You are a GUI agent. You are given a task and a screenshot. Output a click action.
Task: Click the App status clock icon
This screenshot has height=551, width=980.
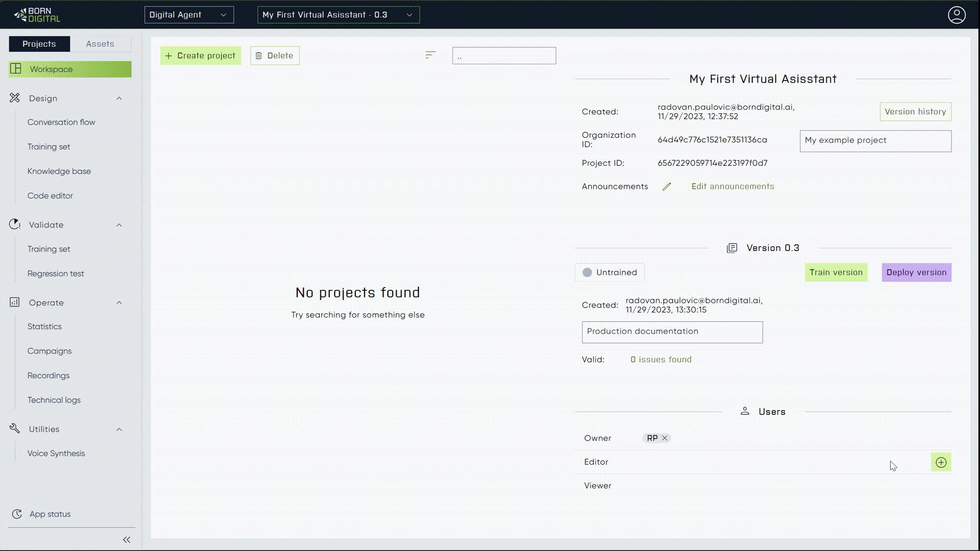17,514
